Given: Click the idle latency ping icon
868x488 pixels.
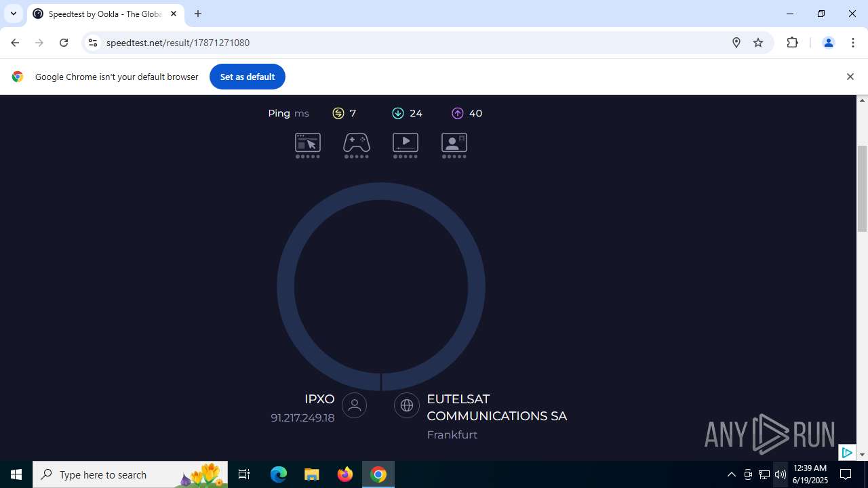Looking at the screenshot, I should click(x=338, y=113).
